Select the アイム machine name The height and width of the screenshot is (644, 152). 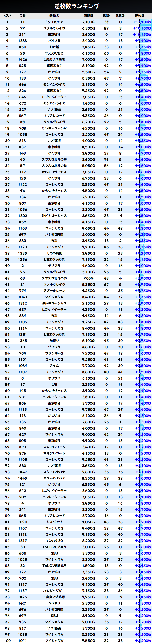(x=54, y=366)
